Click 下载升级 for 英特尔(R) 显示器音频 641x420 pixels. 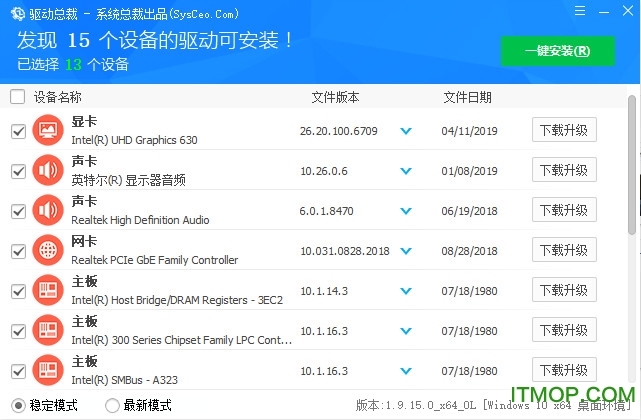click(x=564, y=170)
